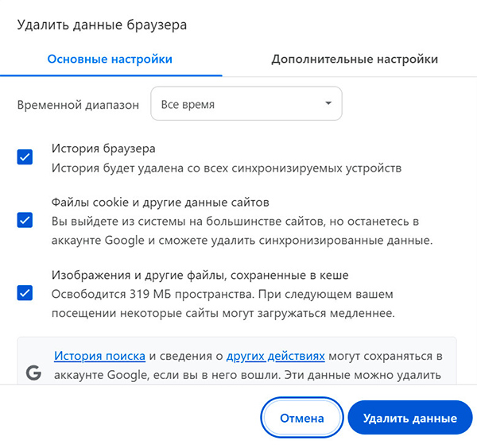Screen dimensions: 477x448
Task: Click the Удалить данные button
Action: 409,418
